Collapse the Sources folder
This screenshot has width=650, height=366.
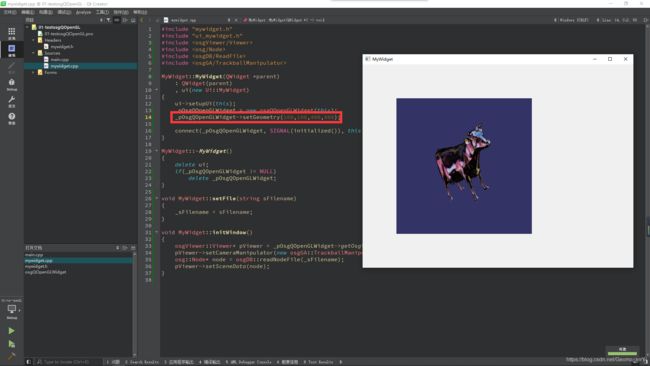[x=34, y=53]
